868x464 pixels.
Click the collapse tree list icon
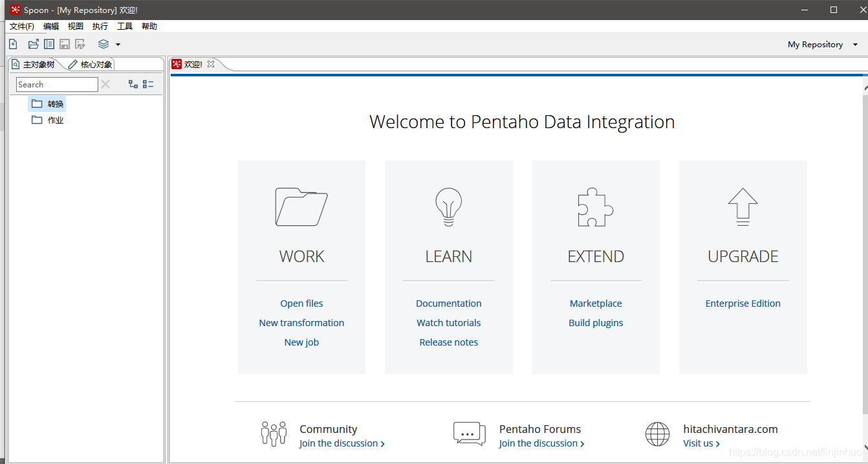pyautogui.click(x=148, y=84)
